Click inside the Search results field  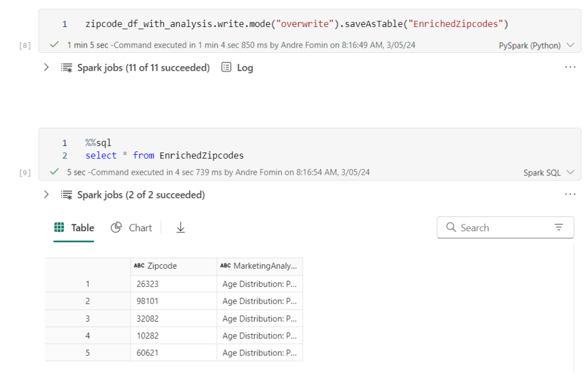coord(494,227)
